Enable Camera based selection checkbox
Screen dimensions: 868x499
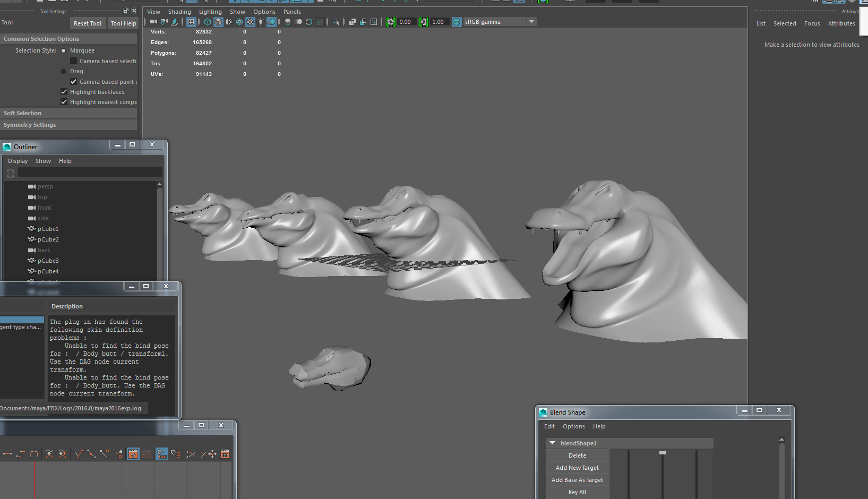74,61
